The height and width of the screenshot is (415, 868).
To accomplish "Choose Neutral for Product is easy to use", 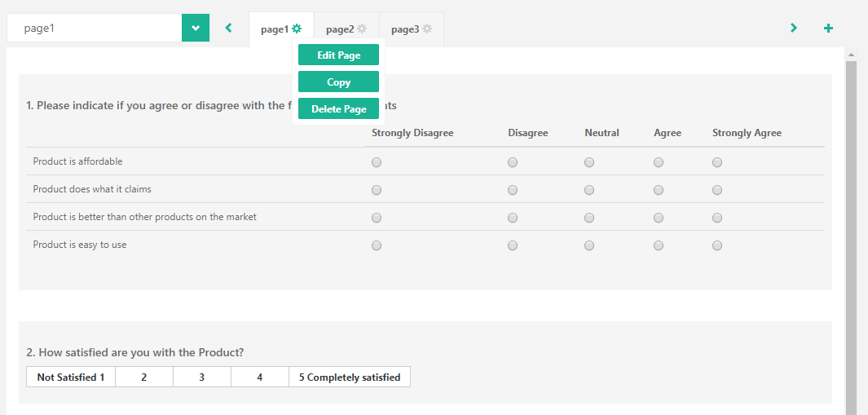I will coord(589,246).
